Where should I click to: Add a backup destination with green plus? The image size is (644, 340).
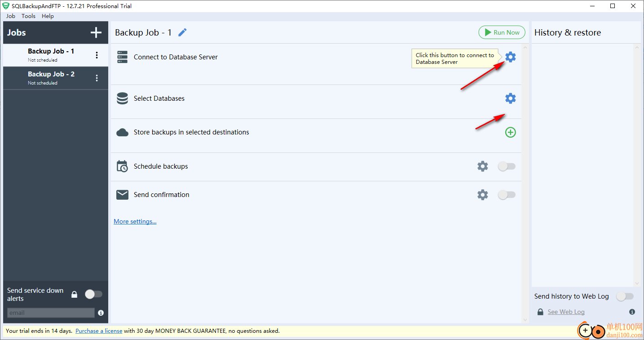coord(511,132)
